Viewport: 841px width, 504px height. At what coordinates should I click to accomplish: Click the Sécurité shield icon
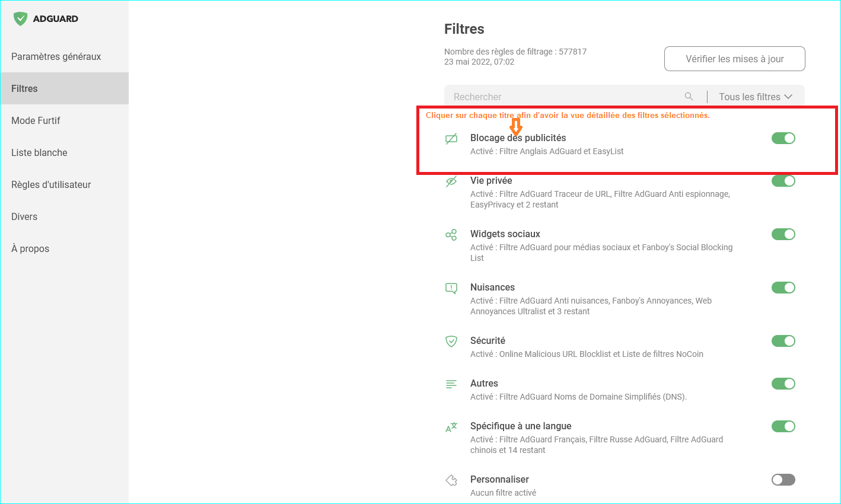[451, 342]
